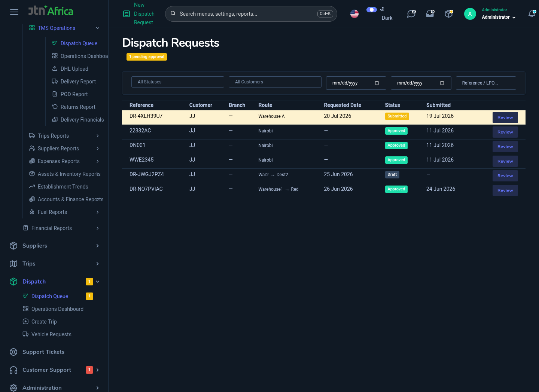Click the Administration gear icon
539x392 pixels.
click(x=13, y=388)
